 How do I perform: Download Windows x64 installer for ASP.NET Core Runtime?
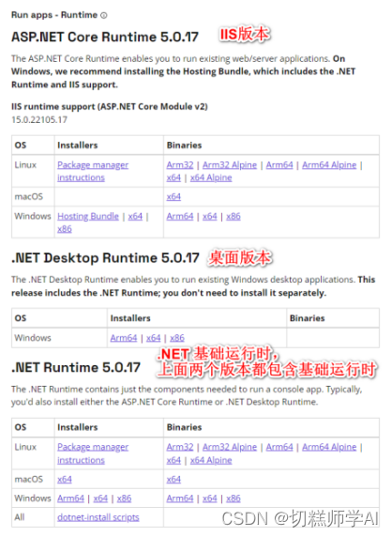(x=135, y=217)
